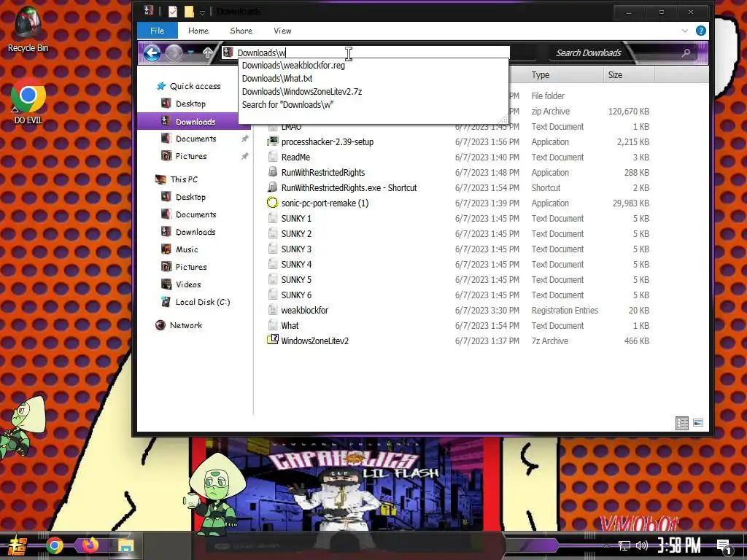Viewport: 747px width, 560px height.
Task: Select Documents under Quick access
Action: (196, 139)
